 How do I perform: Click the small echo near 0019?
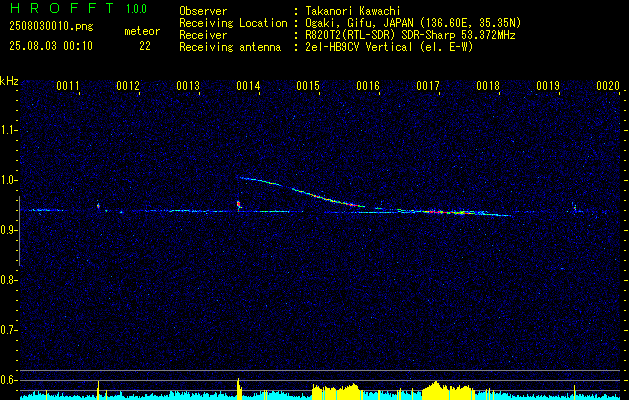click(574, 207)
